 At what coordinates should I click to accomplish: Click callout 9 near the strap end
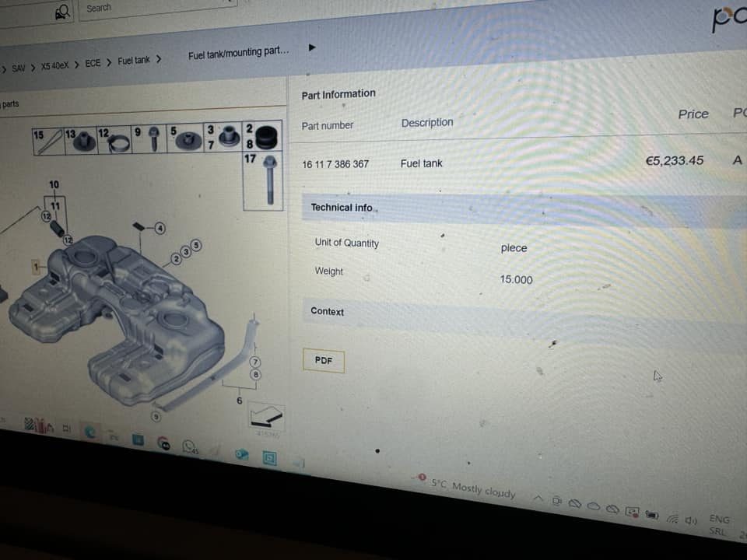pyautogui.click(x=156, y=417)
